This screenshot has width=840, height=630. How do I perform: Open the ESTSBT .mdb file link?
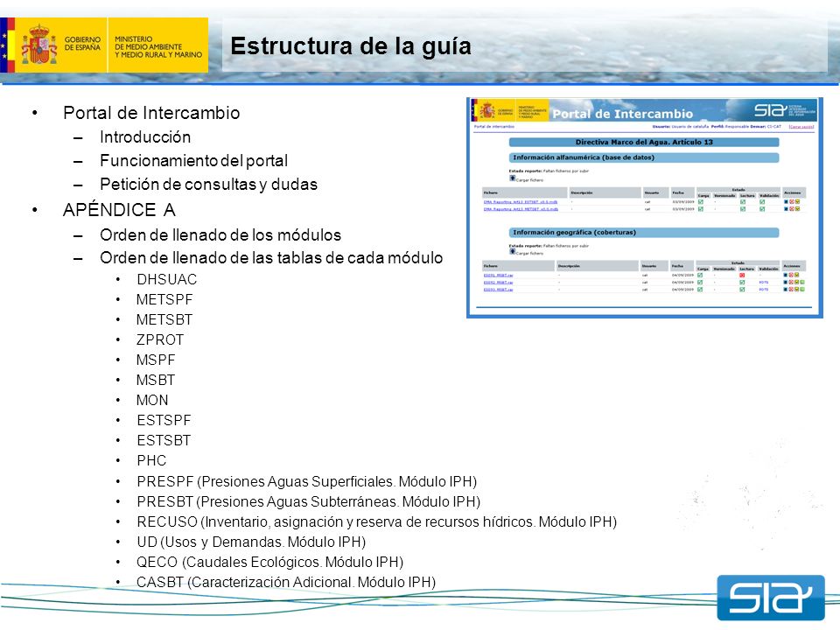(x=521, y=202)
